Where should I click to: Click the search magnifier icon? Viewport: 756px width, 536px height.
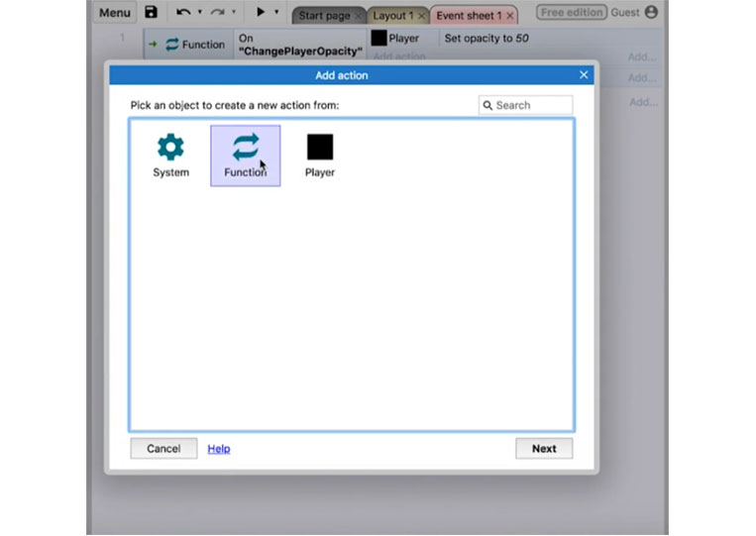tap(487, 105)
